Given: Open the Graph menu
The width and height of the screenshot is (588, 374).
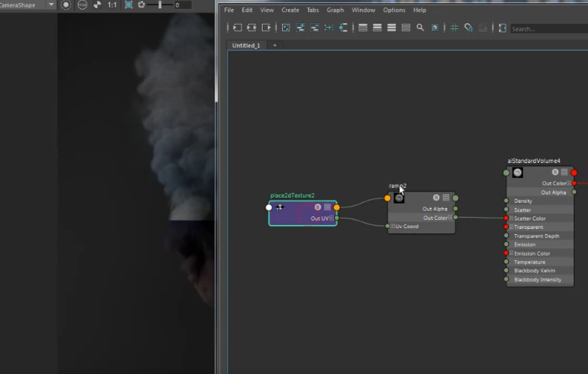Looking at the screenshot, I should click(335, 10).
